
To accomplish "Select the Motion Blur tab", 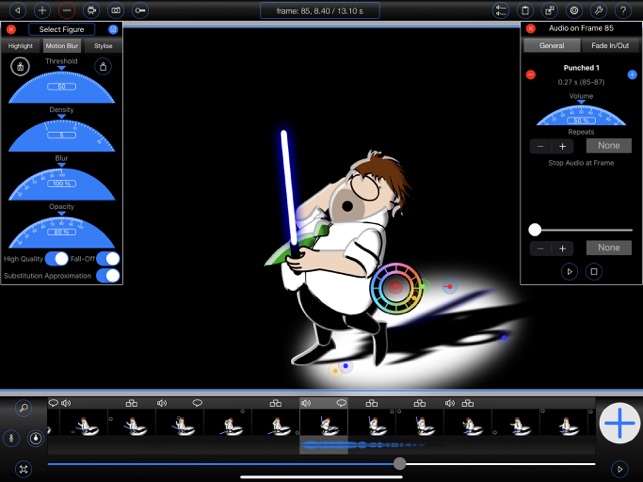I will (x=62, y=46).
